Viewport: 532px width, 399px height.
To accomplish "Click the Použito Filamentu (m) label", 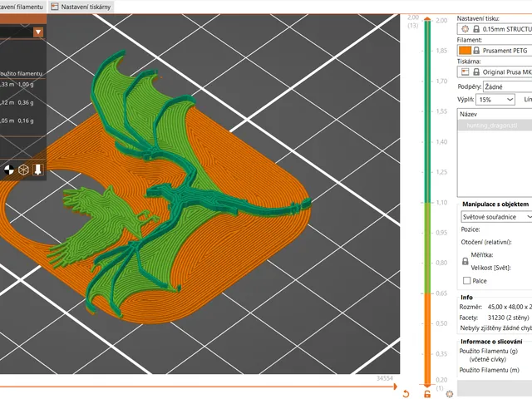I will tap(490, 370).
